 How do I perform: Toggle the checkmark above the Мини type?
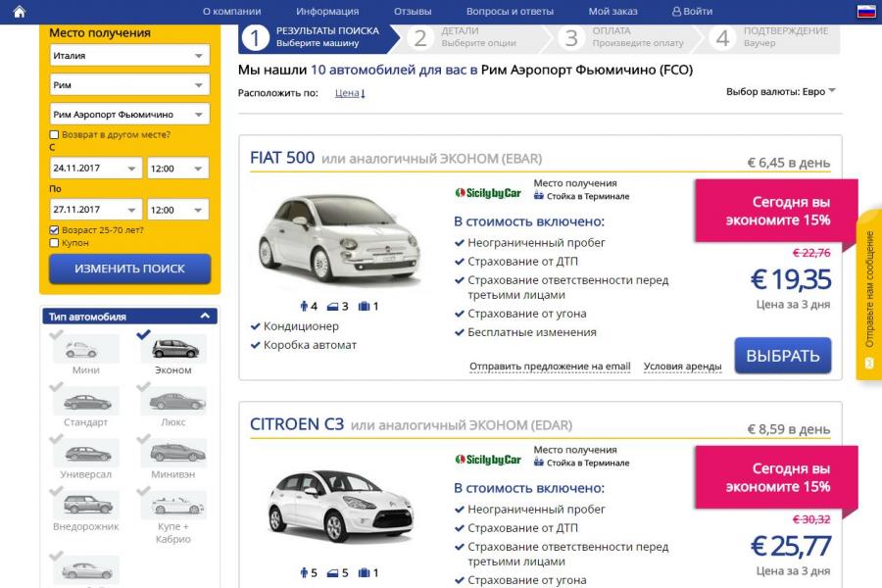click(x=56, y=334)
